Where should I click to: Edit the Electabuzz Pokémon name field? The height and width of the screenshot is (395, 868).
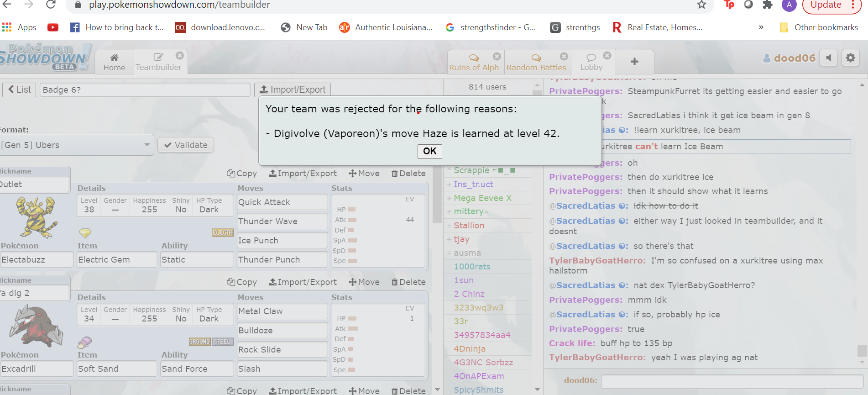(37, 259)
